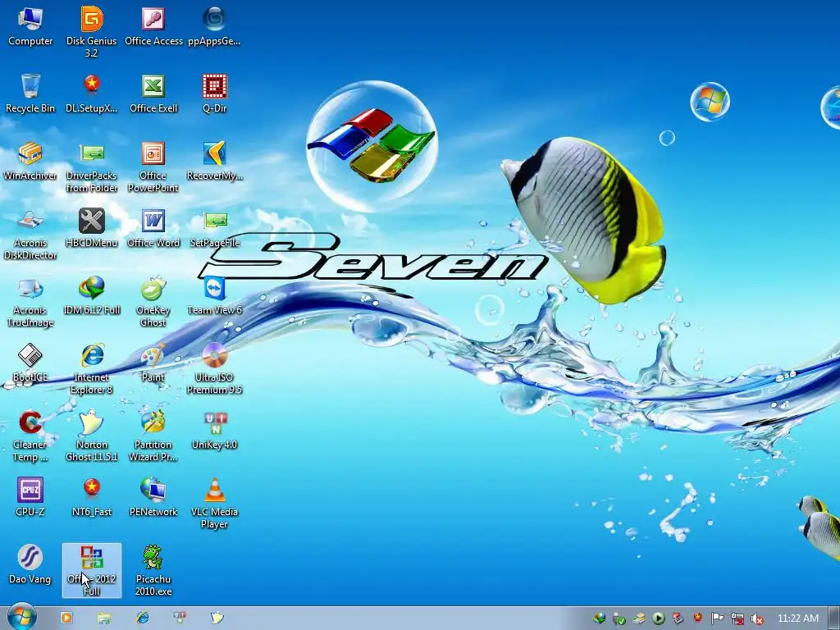
Task: Open Action Center flag in tray
Action: coord(717,619)
